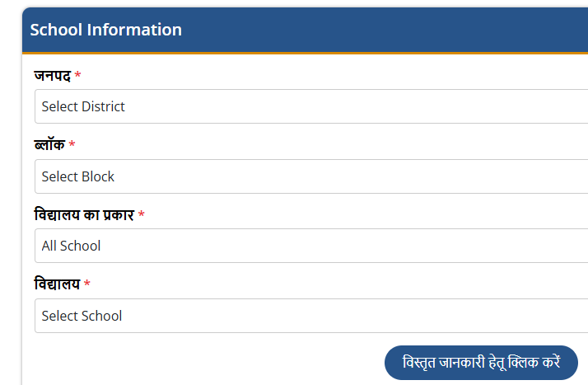Click the विद्यालय का प्रकार label
Image resolution: width=588 pixels, height=385 pixels.
(83, 215)
